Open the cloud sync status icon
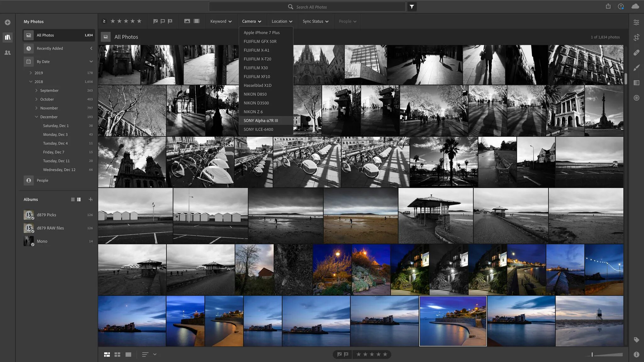The height and width of the screenshot is (362, 644). [635, 6]
